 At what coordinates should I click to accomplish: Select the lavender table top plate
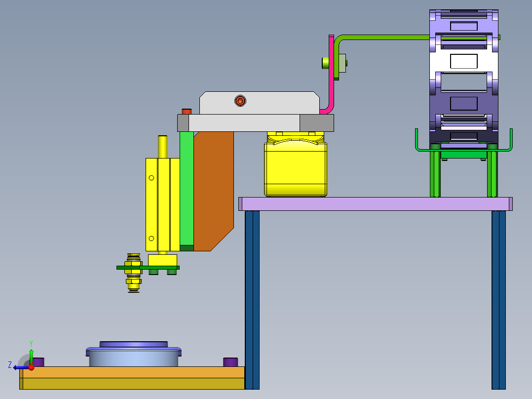[x=375, y=204]
